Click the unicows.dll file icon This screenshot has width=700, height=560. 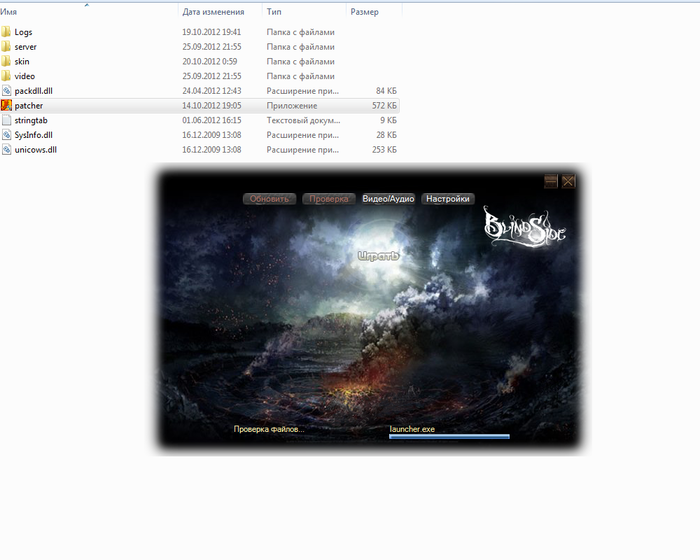(6, 150)
